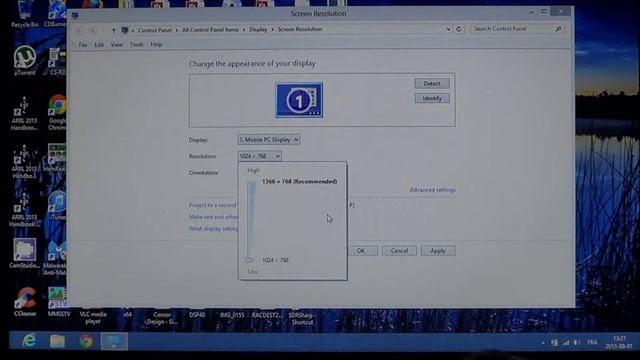Click the volume icon in the system tray

[576, 343]
